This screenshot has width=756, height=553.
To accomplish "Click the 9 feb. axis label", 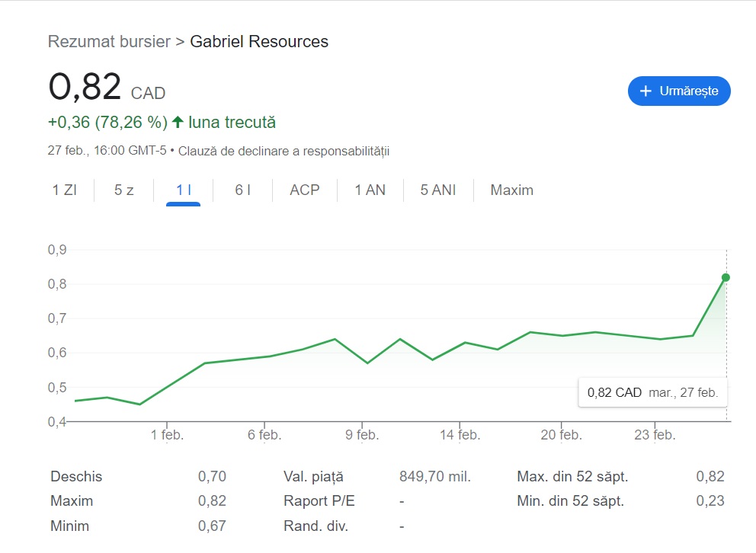I will tap(362, 436).
